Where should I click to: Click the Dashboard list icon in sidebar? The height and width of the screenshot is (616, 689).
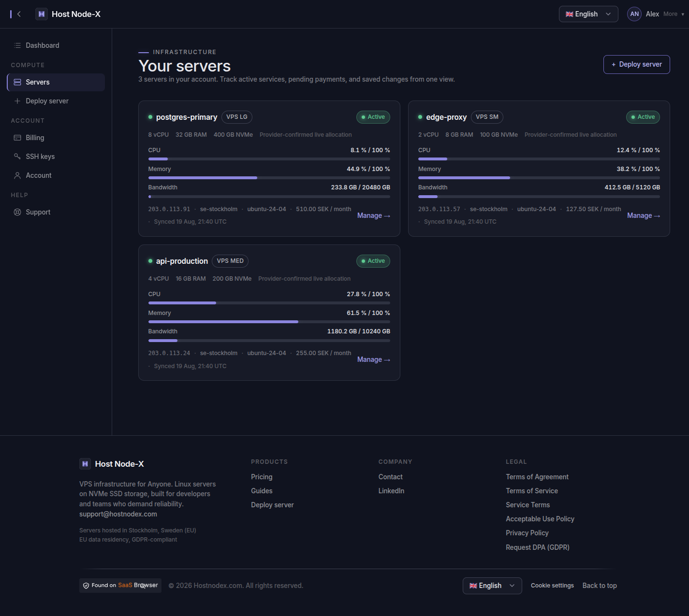pos(17,45)
